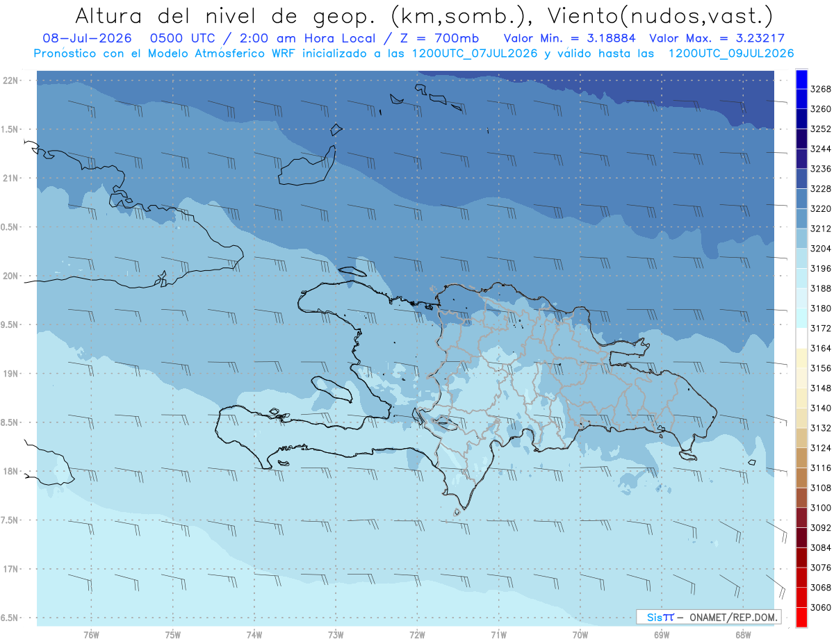Click the '3268' colorbar value
This screenshot has height=644, width=834.
[821, 90]
